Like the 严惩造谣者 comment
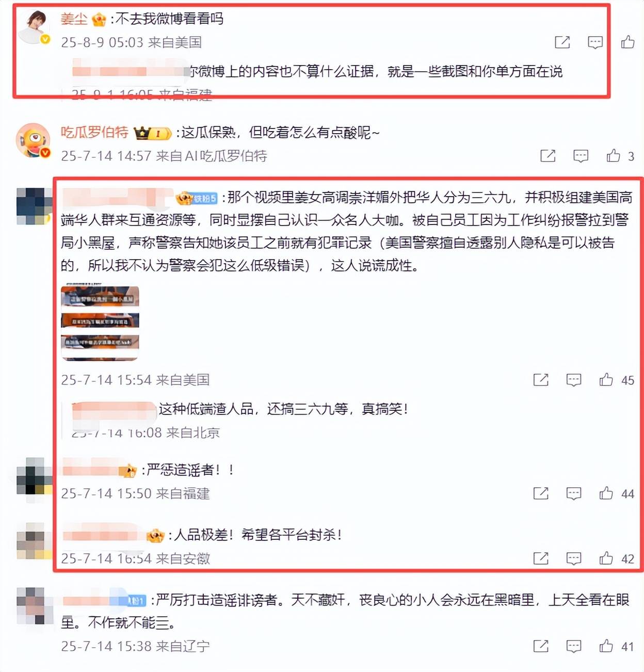The image size is (644, 672). 606,493
